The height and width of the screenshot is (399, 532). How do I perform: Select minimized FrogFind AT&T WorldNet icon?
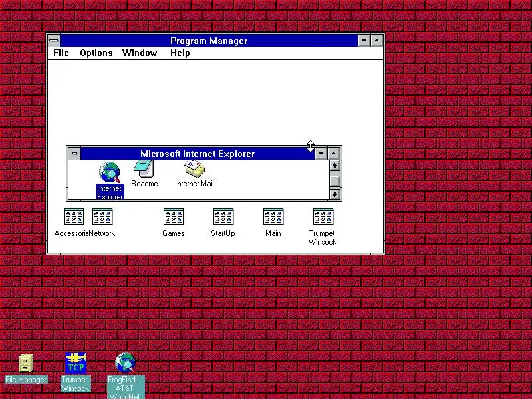click(x=126, y=362)
